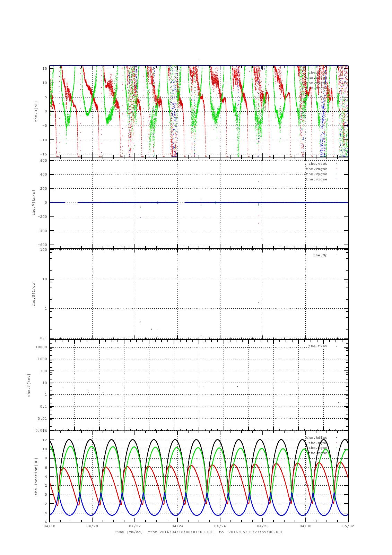The width and height of the screenshot is (392, 555).
Task: Click the 15 tick on magnetic field axis
Action: click(45, 68)
